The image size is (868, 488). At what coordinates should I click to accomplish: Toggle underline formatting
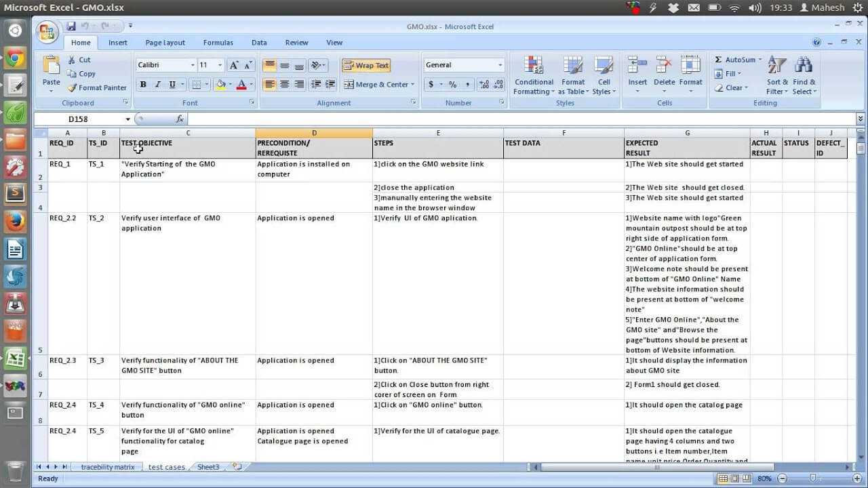[x=172, y=85]
